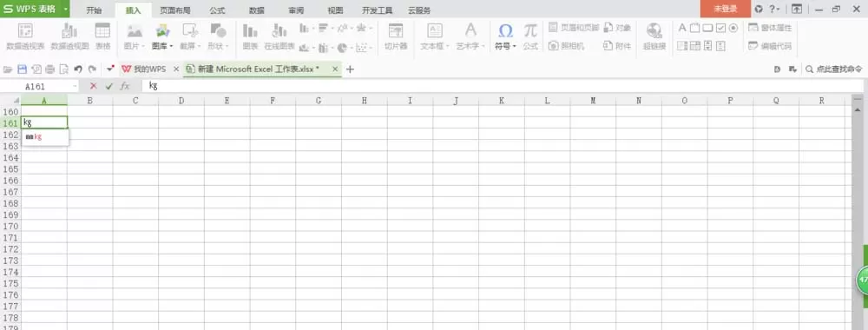Undo the last action
The image size is (868, 330).
coord(78,69)
